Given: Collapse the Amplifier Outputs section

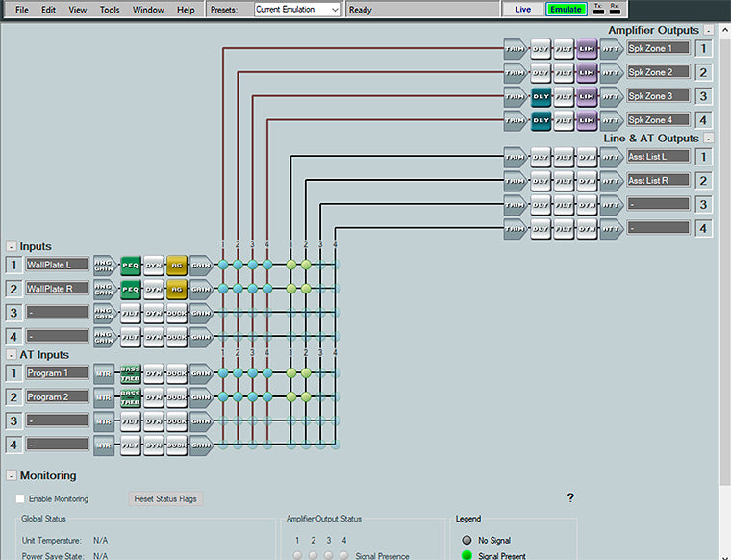Looking at the screenshot, I should pyautogui.click(x=709, y=30).
